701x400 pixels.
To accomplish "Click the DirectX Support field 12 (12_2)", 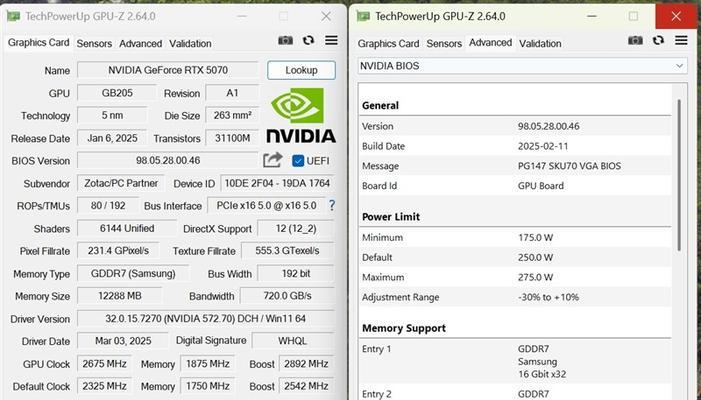I will click(296, 228).
